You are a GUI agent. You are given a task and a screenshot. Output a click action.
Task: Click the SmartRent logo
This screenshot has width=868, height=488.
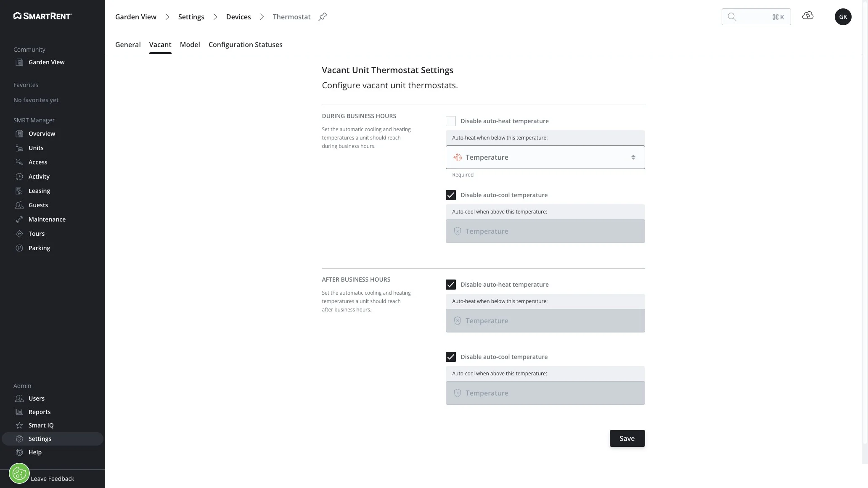[x=43, y=16]
